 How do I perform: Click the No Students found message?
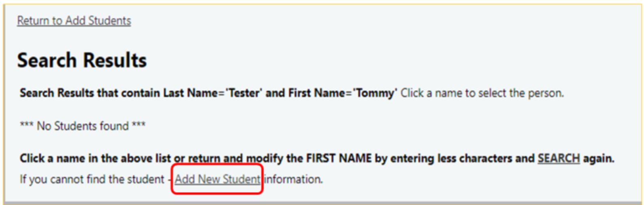pos(83,126)
